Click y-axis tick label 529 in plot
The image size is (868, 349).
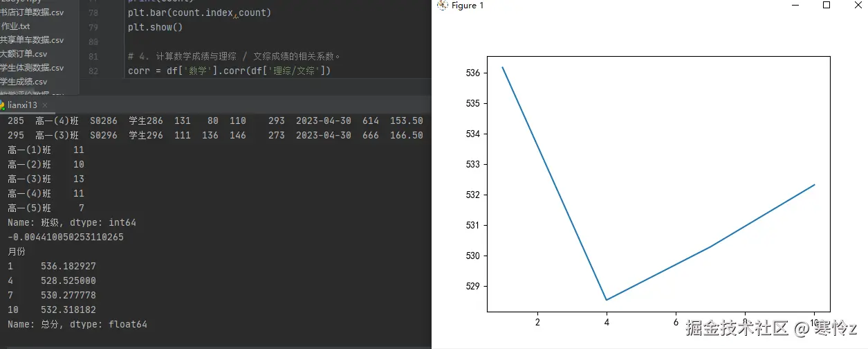pyautogui.click(x=472, y=286)
